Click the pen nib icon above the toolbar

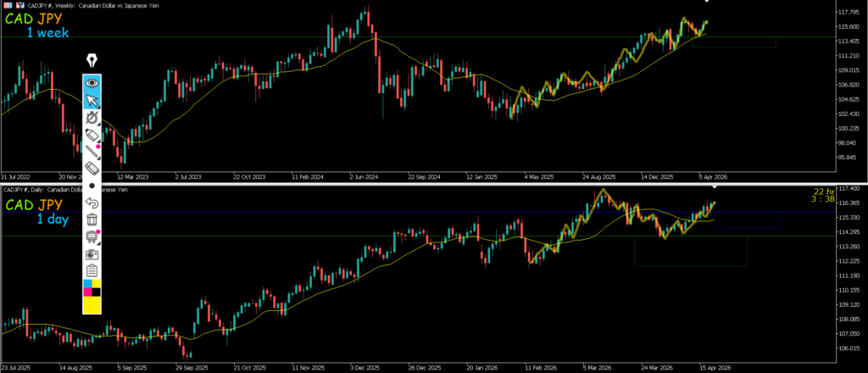[92, 61]
